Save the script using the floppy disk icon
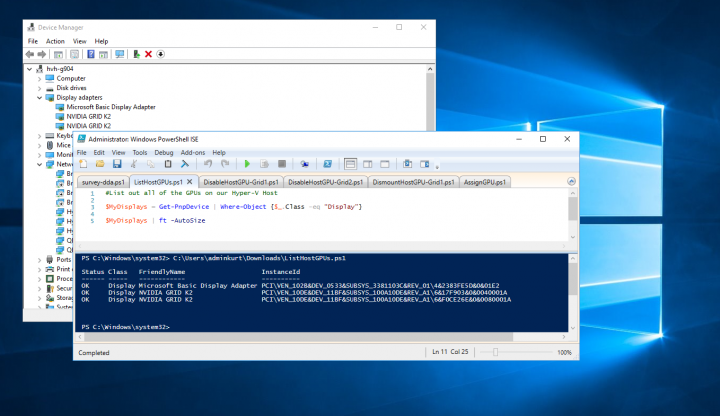Image resolution: width=720 pixels, height=416 pixels. pyautogui.click(x=117, y=163)
